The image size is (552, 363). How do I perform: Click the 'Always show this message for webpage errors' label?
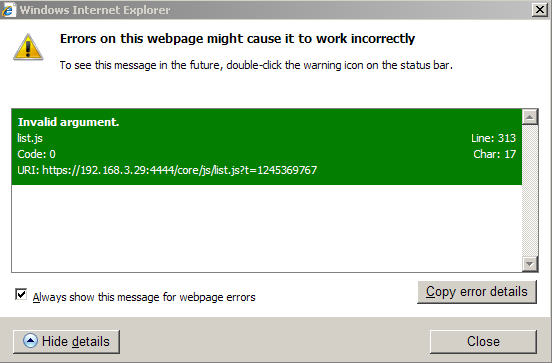tap(144, 297)
